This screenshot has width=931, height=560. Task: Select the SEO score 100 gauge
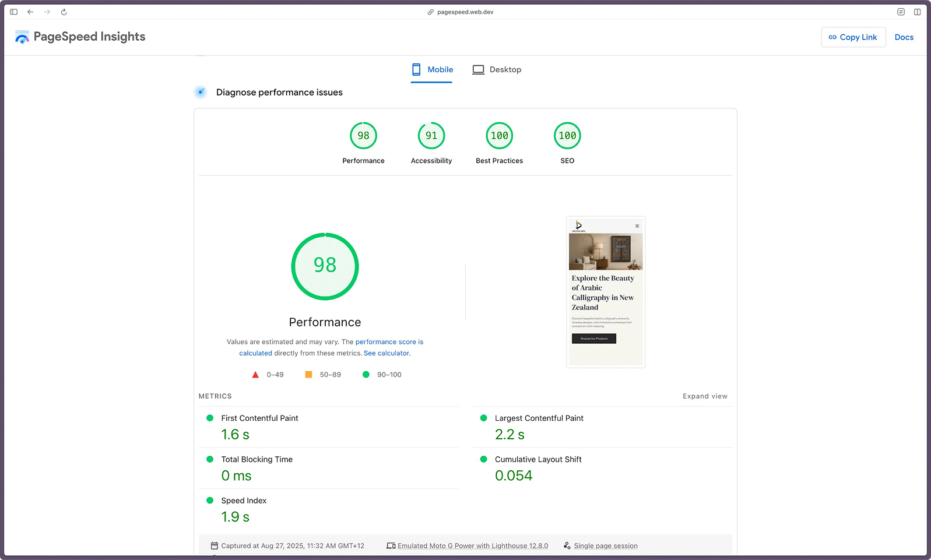tap(567, 136)
